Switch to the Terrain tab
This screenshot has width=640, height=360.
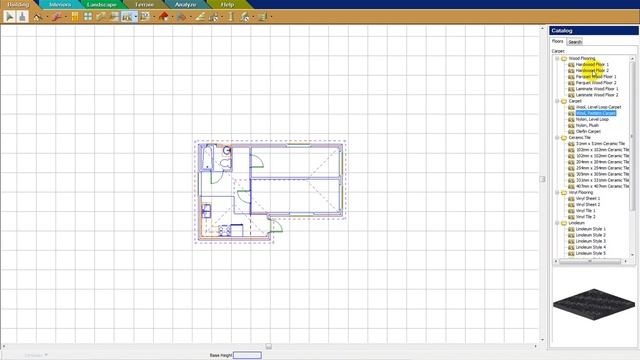point(144,4)
